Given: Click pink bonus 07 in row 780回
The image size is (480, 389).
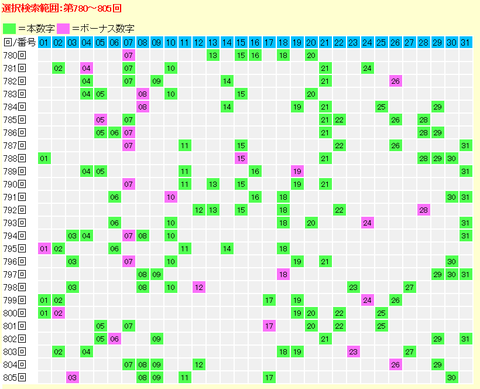Looking at the screenshot, I should click(128, 55).
